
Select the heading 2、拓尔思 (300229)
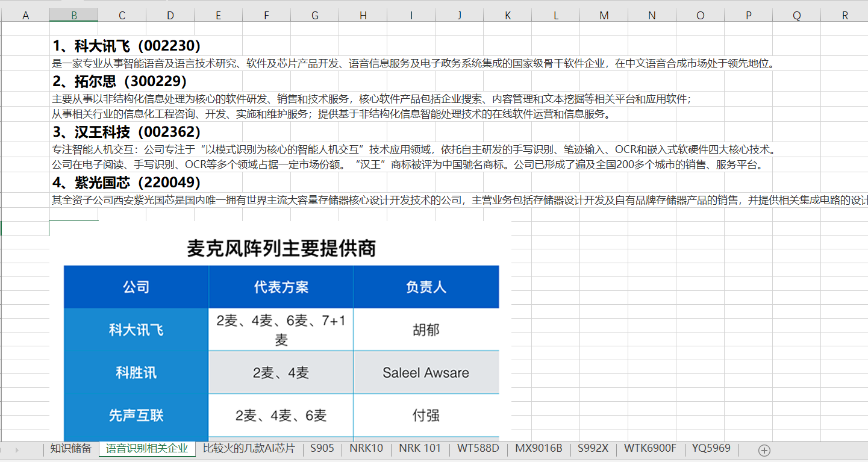[x=120, y=81]
